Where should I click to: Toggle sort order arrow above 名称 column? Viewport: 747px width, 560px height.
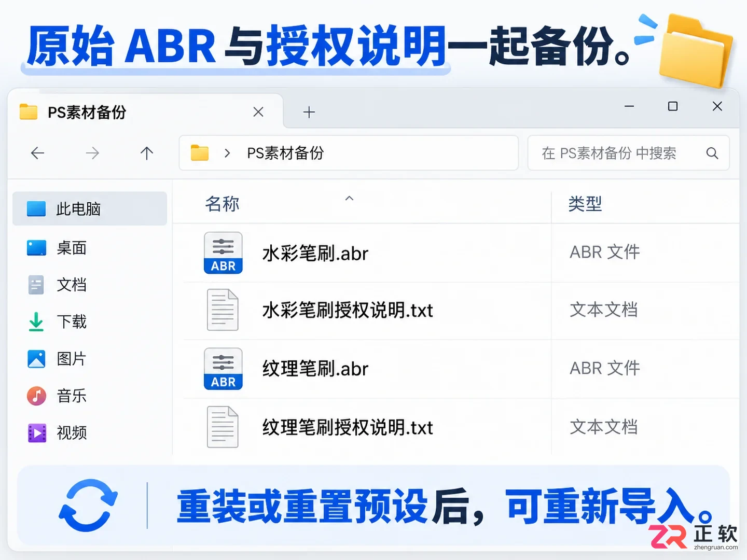coord(350,198)
